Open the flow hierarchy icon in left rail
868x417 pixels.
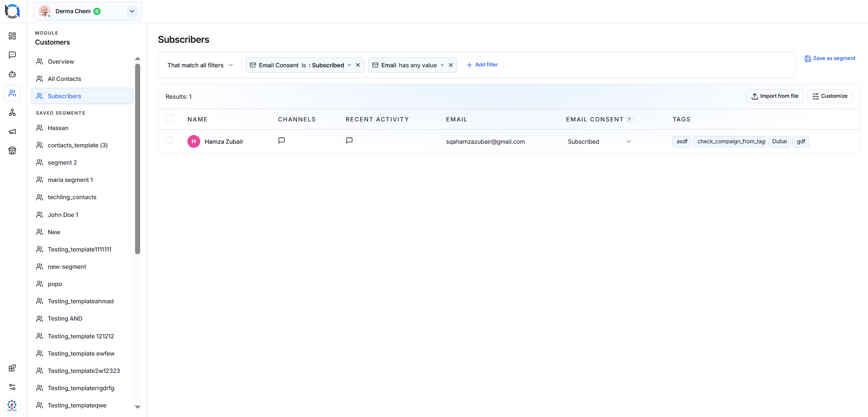(x=12, y=112)
